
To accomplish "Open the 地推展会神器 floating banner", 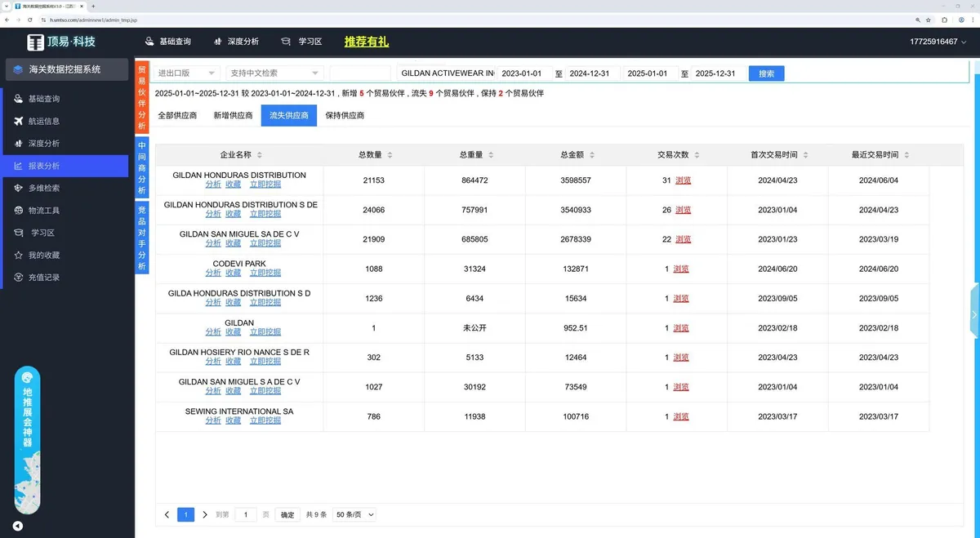I will click(x=27, y=441).
